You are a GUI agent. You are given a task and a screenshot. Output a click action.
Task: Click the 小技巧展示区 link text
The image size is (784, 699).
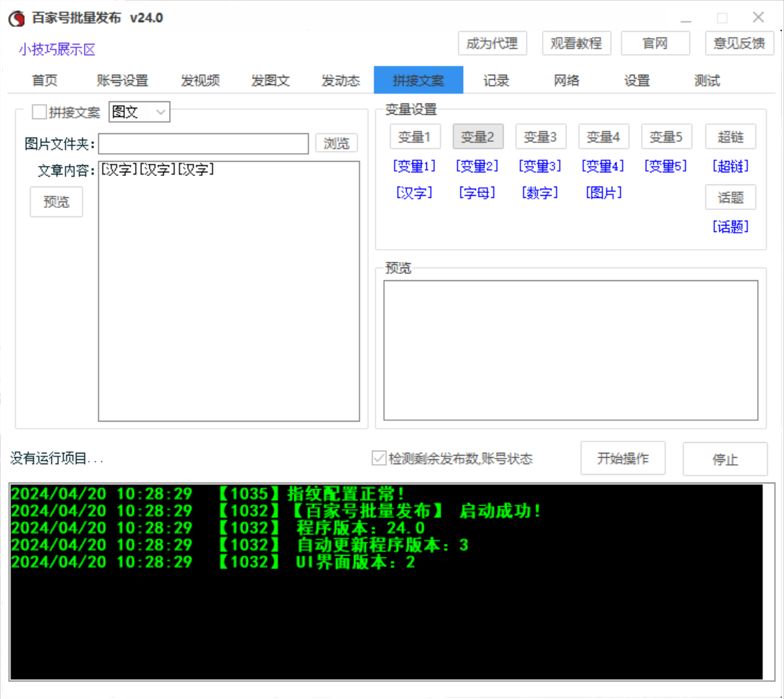(57, 50)
